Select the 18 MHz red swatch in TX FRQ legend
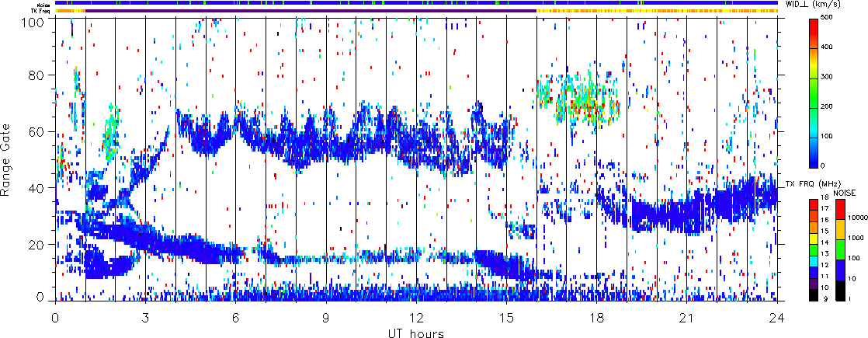 [814, 203]
